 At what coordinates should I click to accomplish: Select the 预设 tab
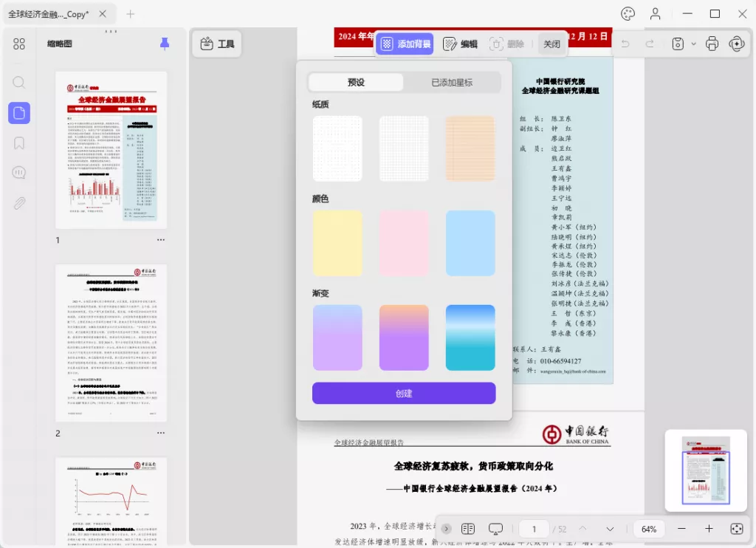point(357,82)
